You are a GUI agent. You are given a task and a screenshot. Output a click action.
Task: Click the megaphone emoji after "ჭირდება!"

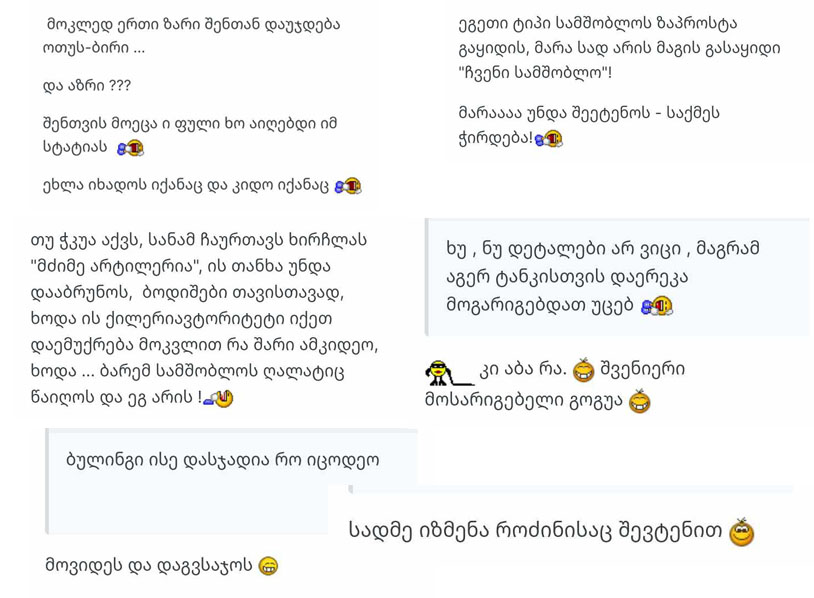click(x=549, y=139)
